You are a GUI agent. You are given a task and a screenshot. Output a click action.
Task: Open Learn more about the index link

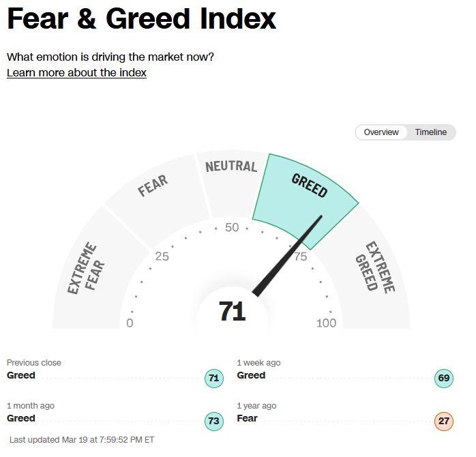click(76, 72)
